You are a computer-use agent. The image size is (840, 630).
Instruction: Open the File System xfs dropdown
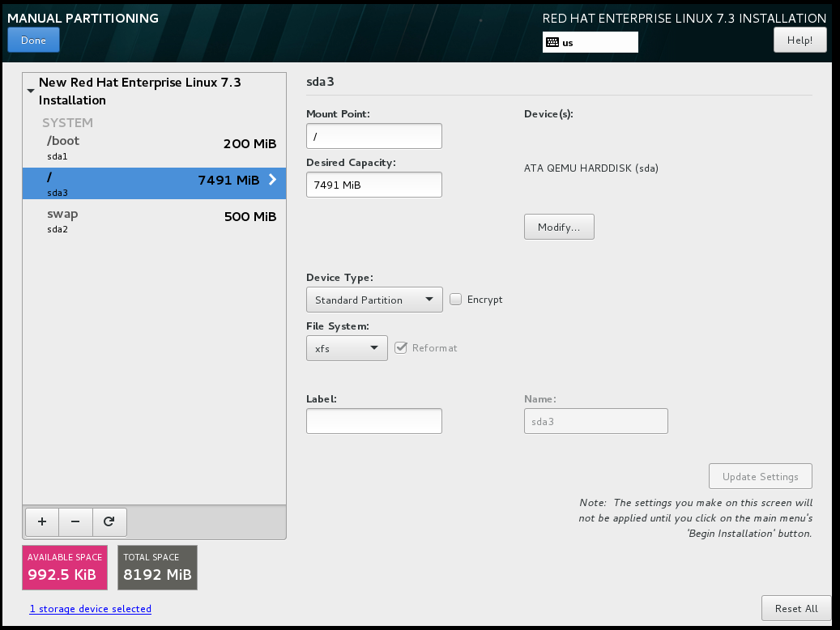(348, 348)
